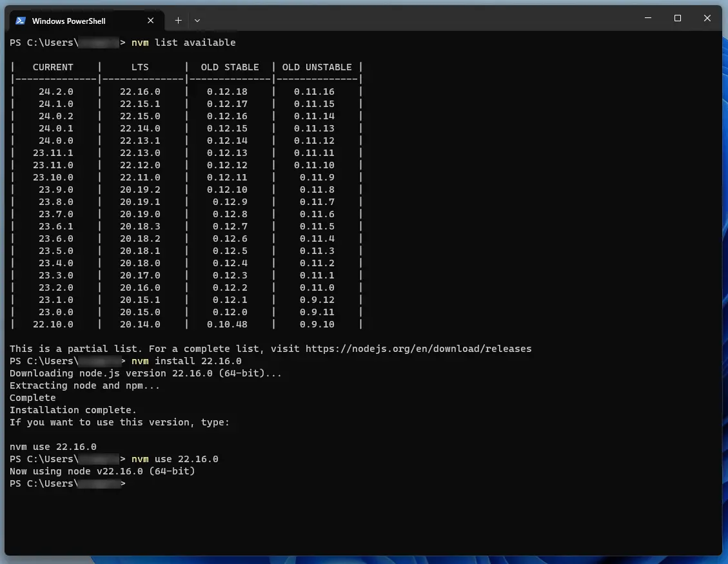Click version 24.1.0 in the table
The image size is (728, 564).
(55, 104)
